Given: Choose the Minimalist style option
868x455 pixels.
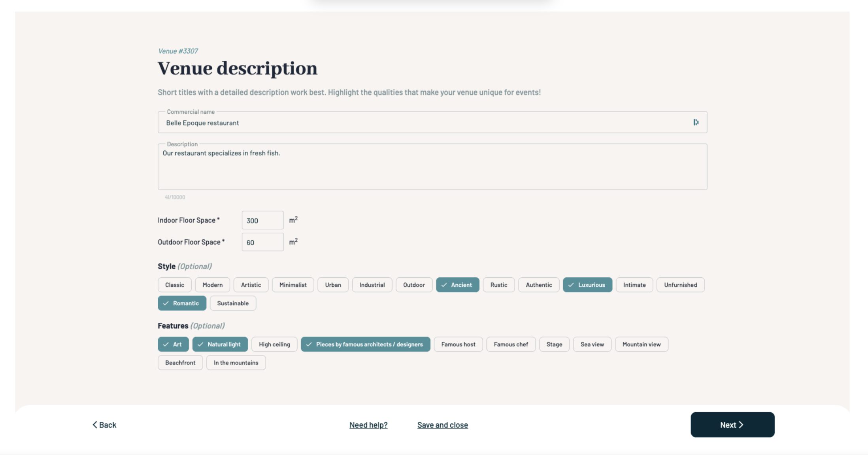Looking at the screenshot, I should point(292,285).
